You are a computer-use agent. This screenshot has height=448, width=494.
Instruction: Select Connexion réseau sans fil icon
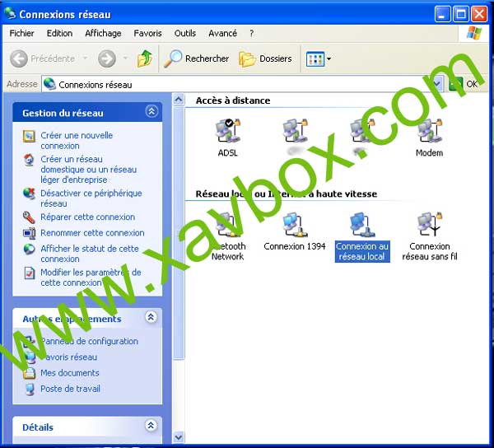pyautogui.click(x=430, y=224)
